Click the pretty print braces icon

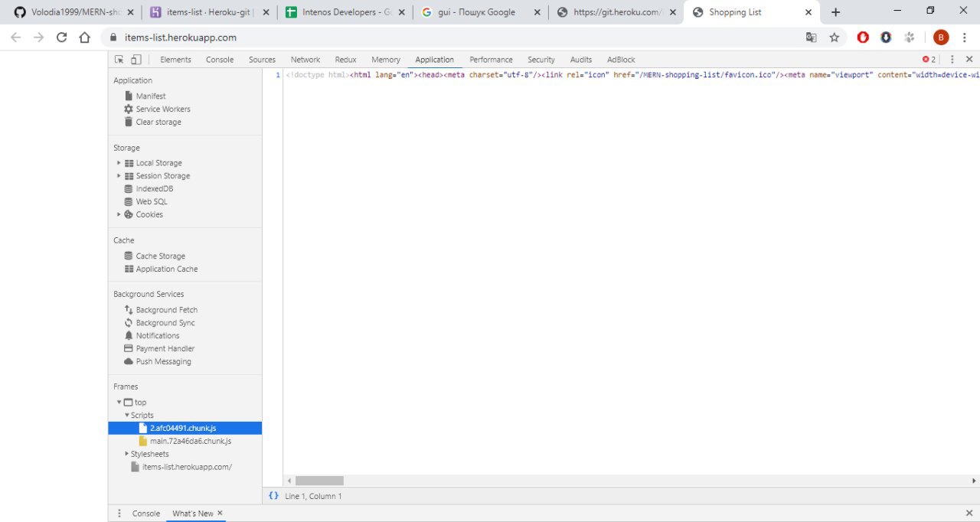pyautogui.click(x=273, y=496)
